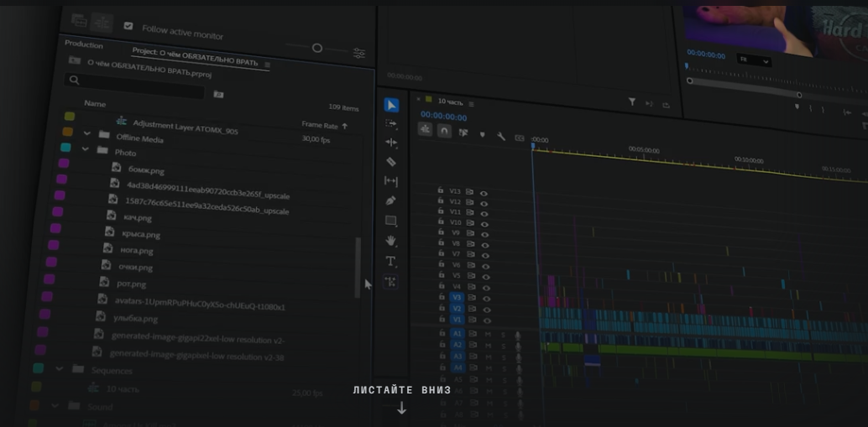Viewport: 868px width, 427px height.
Task: Open the бомж.png file icon
Action: tap(116, 167)
